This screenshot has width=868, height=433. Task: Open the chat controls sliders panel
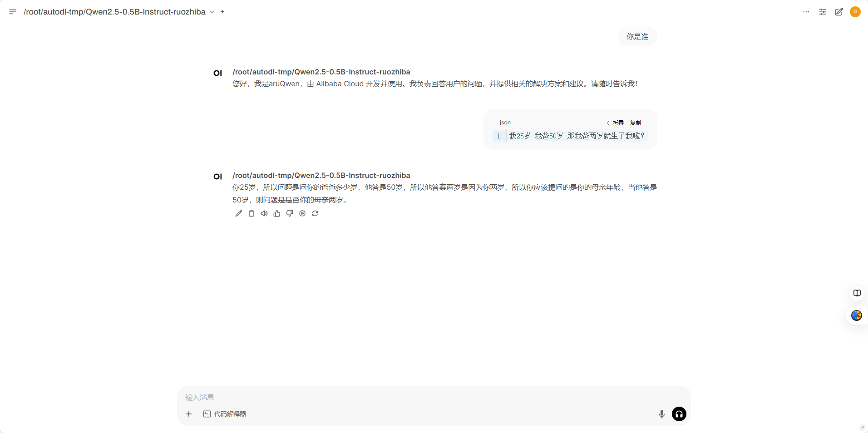(822, 12)
